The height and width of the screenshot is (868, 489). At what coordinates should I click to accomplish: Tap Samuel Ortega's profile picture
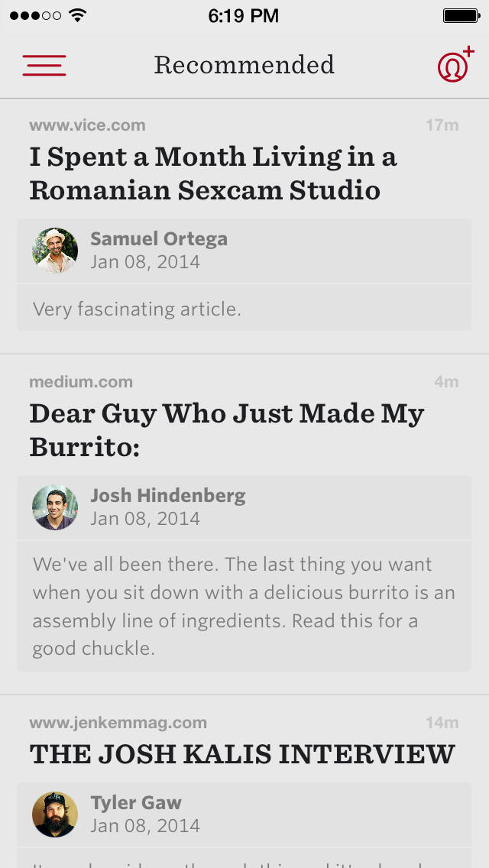pyautogui.click(x=55, y=251)
